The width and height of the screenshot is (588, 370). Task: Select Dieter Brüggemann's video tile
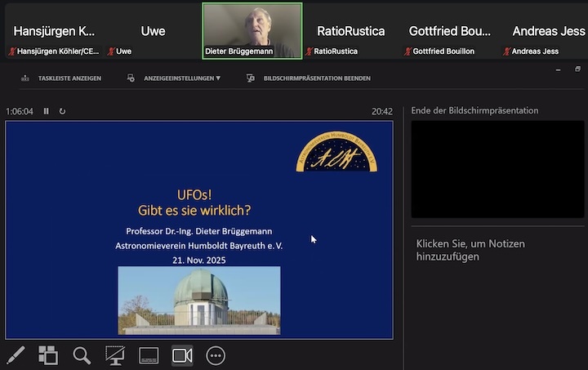pyautogui.click(x=252, y=31)
